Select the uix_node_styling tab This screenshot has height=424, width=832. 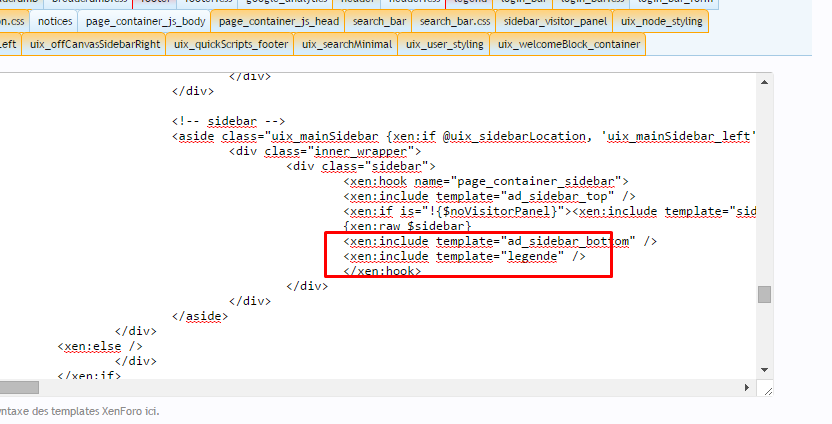(661, 20)
